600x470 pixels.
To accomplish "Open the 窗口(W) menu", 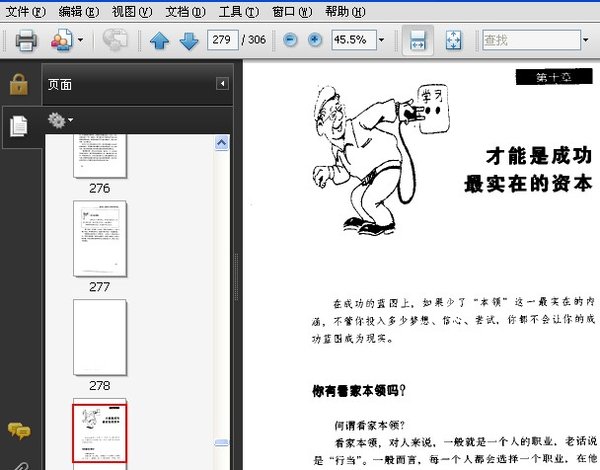I will 292,12.
